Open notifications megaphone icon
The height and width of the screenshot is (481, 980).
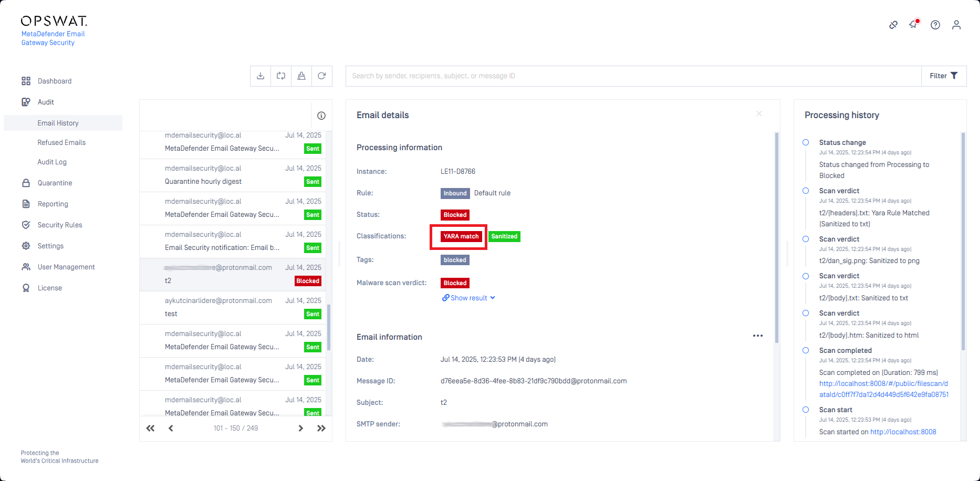914,25
